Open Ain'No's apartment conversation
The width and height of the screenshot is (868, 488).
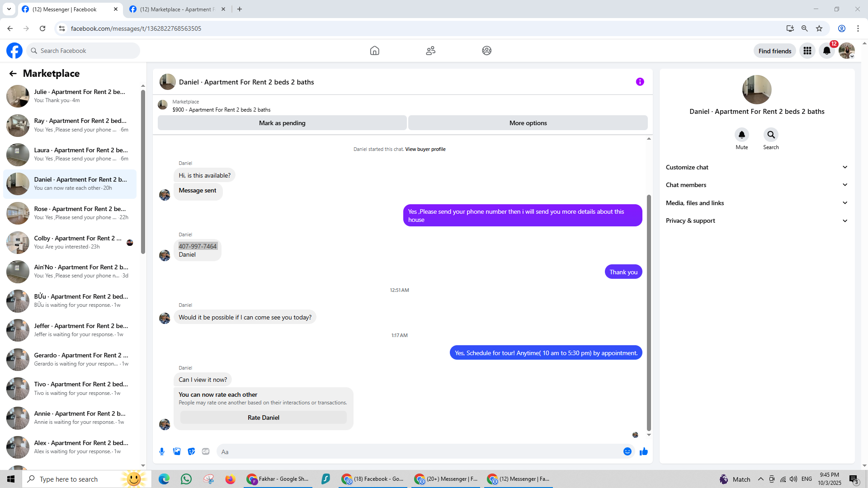click(x=70, y=272)
